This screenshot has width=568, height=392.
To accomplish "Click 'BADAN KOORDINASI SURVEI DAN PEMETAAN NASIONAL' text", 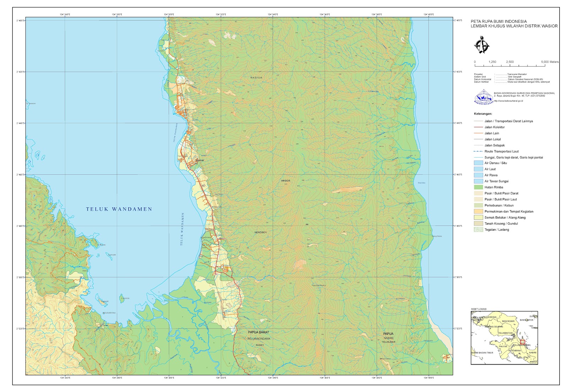I will click(524, 93).
